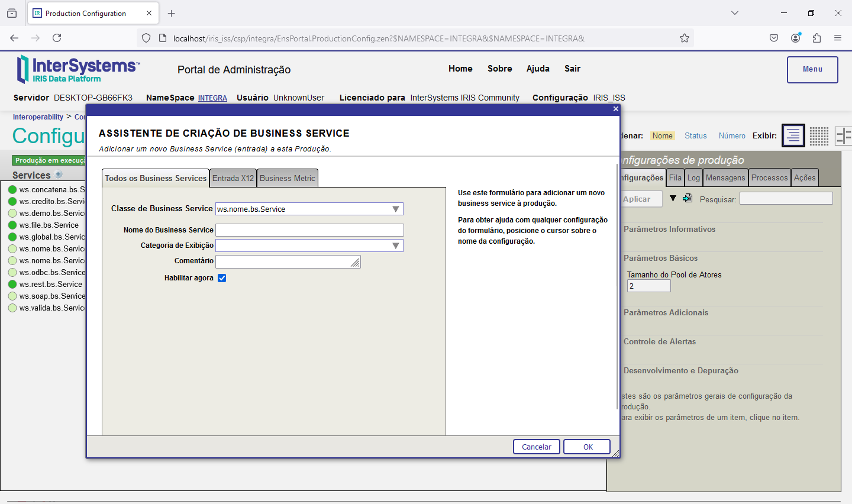Select the Mensagens tab

click(x=725, y=177)
